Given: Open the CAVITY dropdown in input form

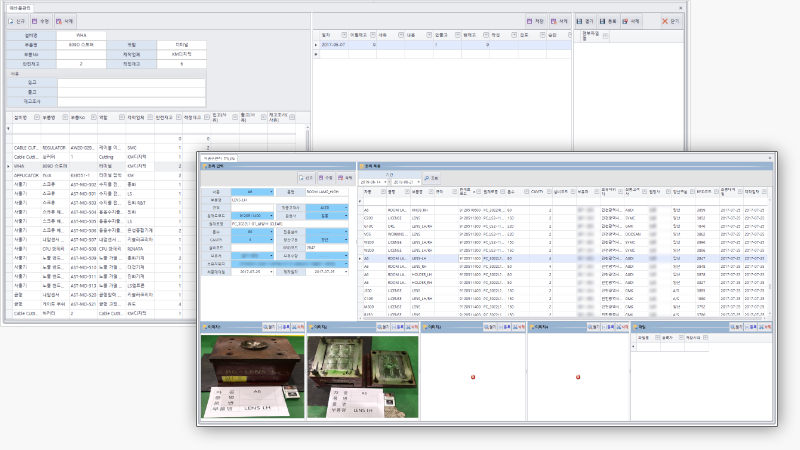Looking at the screenshot, I should (271, 239).
